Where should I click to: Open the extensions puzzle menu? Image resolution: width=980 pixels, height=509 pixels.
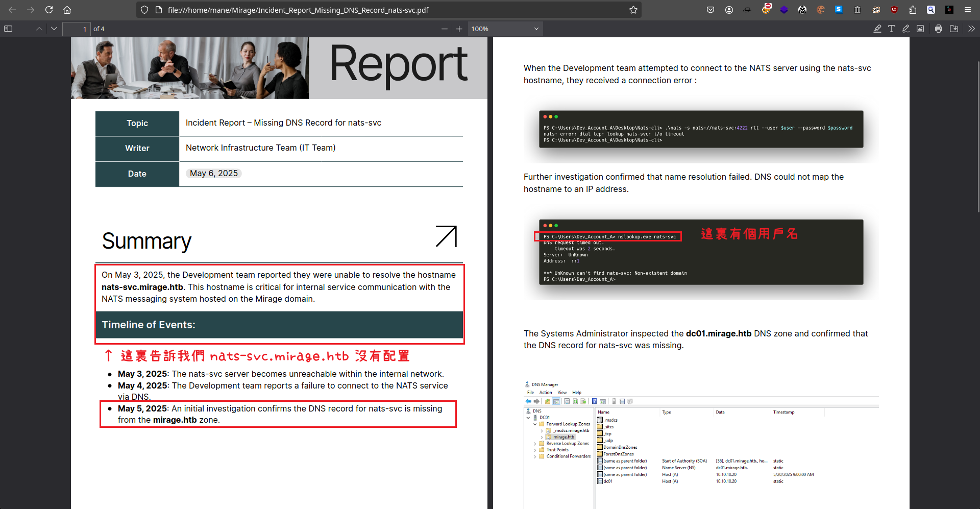point(913,10)
